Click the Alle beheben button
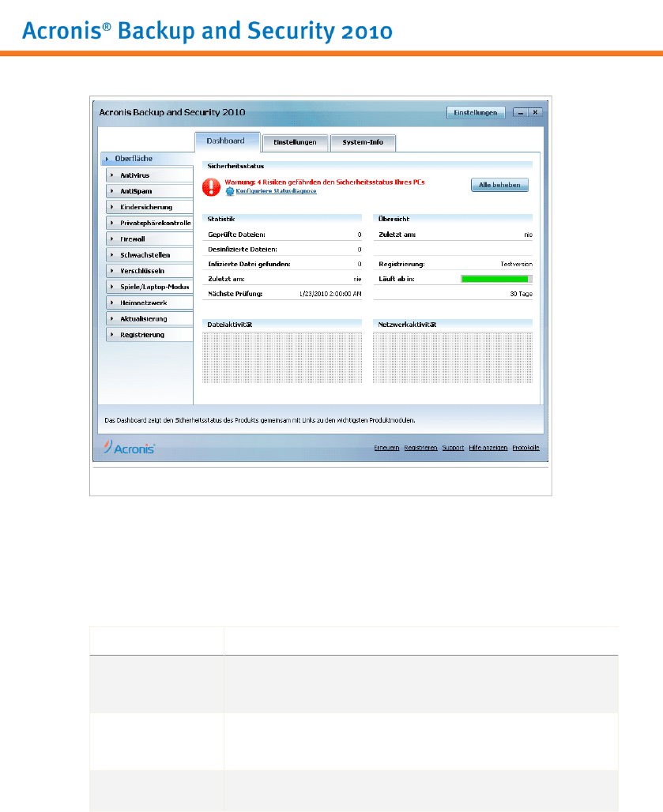The image size is (663, 812). tap(499, 185)
